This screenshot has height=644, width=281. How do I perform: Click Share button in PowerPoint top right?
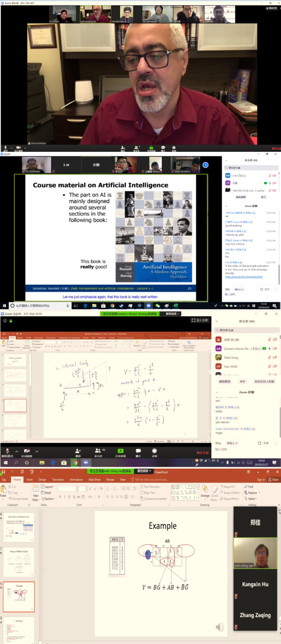pyautogui.click(x=273, y=480)
